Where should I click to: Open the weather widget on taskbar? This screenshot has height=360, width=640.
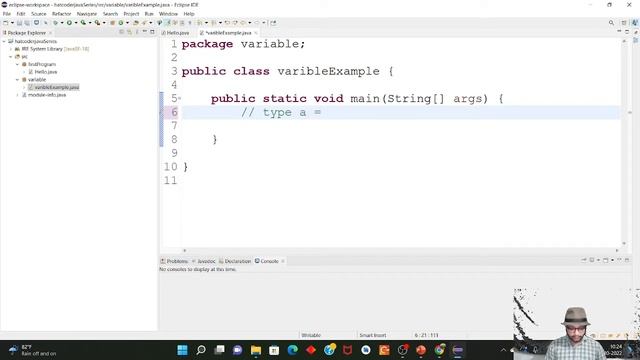(33, 350)
